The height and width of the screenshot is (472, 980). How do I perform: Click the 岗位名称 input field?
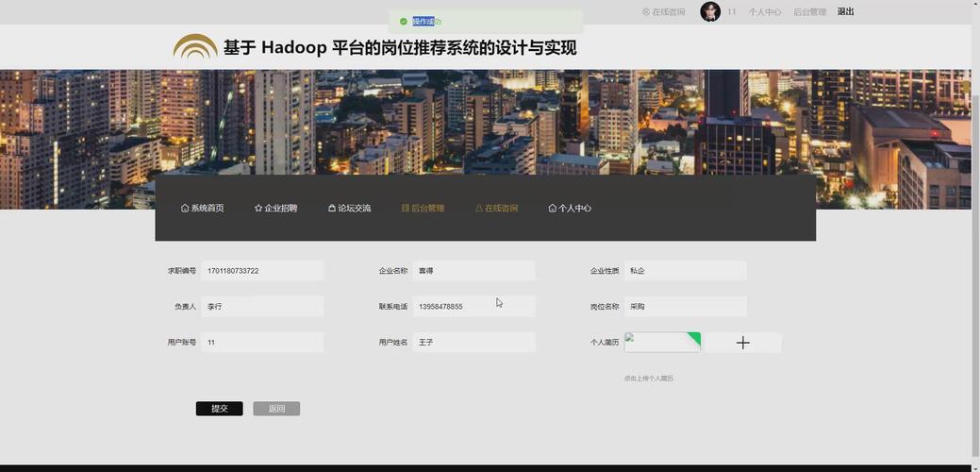685,307
